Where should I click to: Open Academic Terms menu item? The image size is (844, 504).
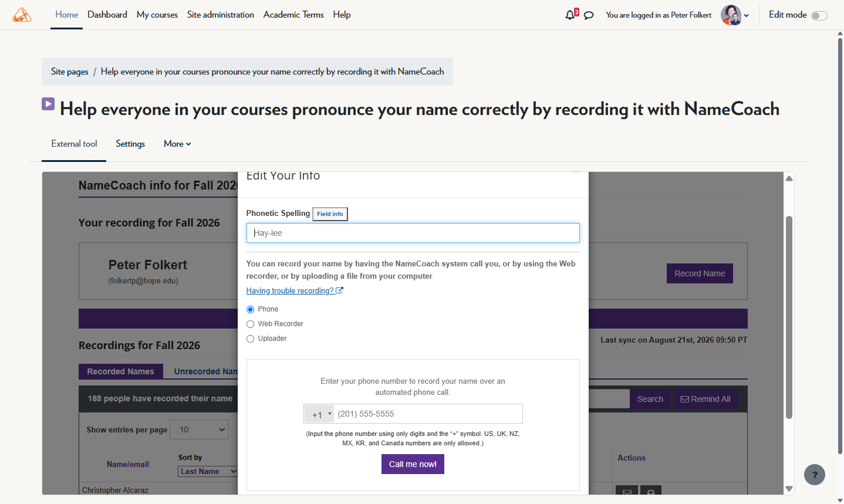click(293, 15)
